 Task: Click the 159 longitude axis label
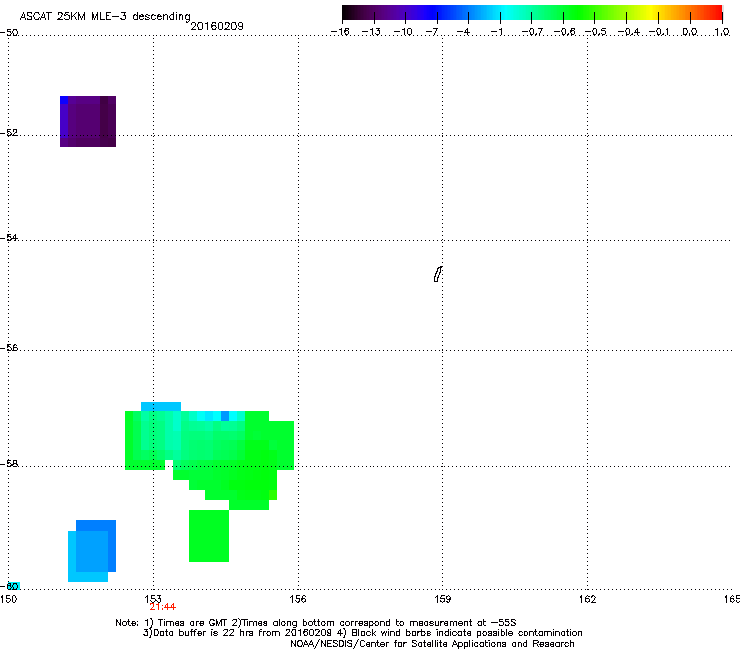pos(442,599)
